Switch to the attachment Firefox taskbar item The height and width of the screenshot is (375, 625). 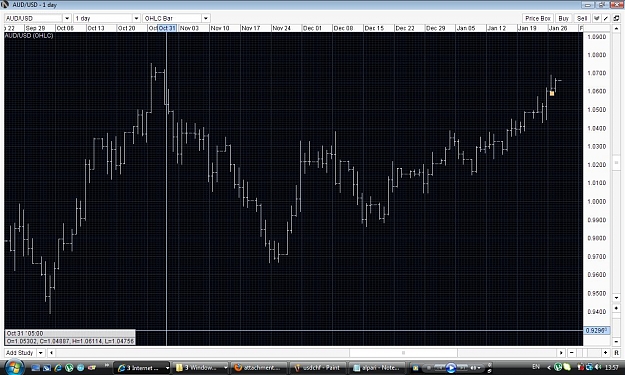coord(259,368)
